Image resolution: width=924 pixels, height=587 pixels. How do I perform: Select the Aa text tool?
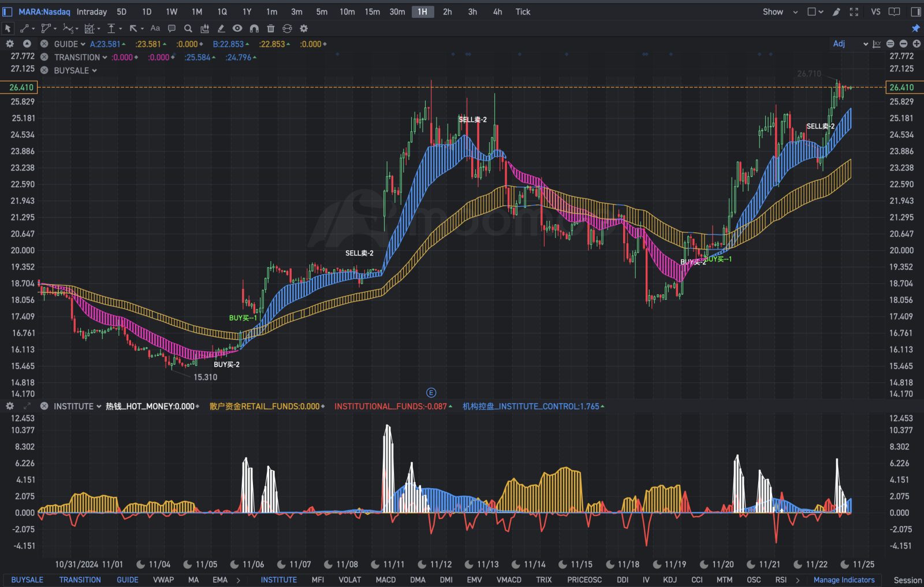(155, 28)
